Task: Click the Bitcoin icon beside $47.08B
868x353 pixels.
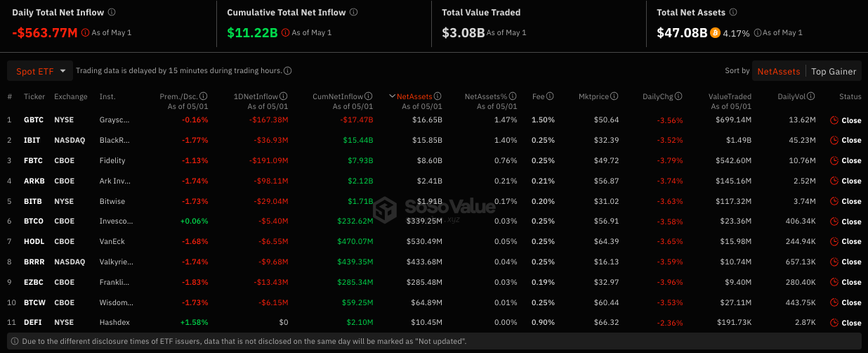Action: [x=715, y=32]
